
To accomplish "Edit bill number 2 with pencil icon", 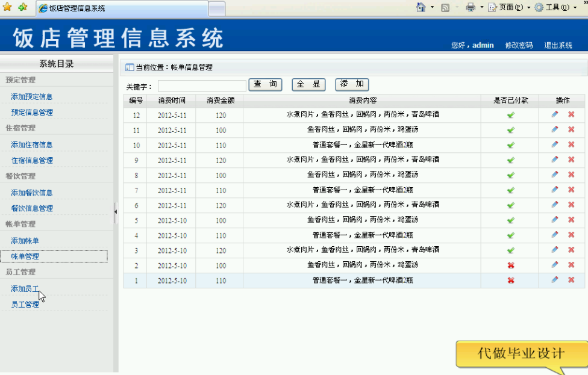I will tap(555, 264).
